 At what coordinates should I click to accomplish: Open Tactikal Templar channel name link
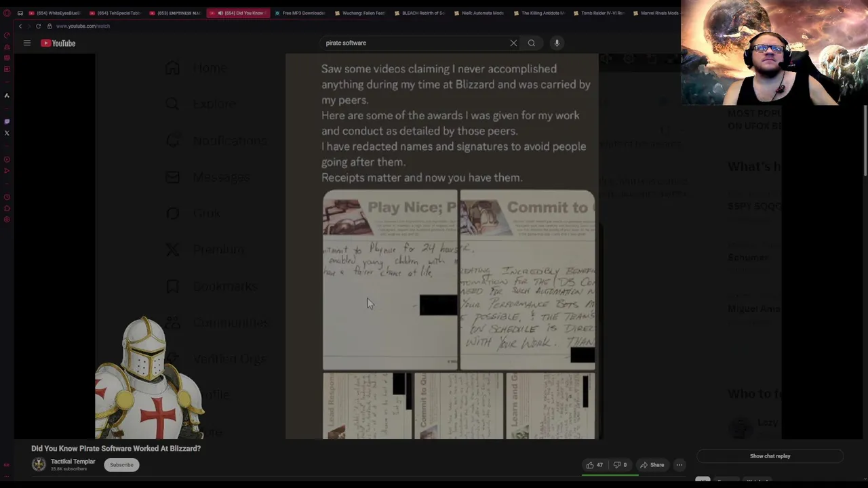[x=73, y=462]
